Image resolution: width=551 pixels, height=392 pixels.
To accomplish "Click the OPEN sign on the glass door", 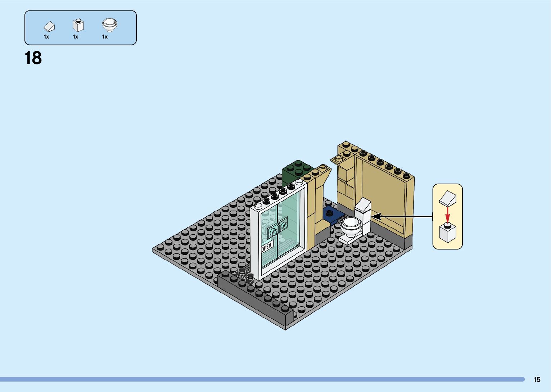I will pyautogui.click(x=267, y=247).
